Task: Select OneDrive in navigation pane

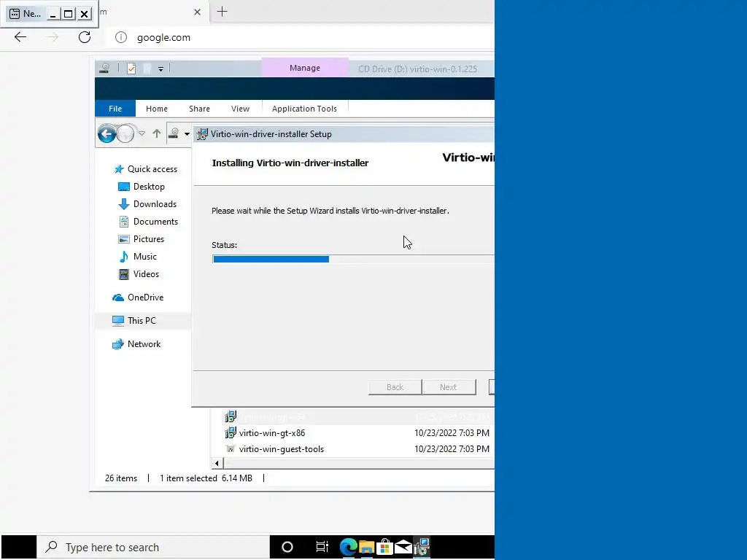Action: pos(138,297)
